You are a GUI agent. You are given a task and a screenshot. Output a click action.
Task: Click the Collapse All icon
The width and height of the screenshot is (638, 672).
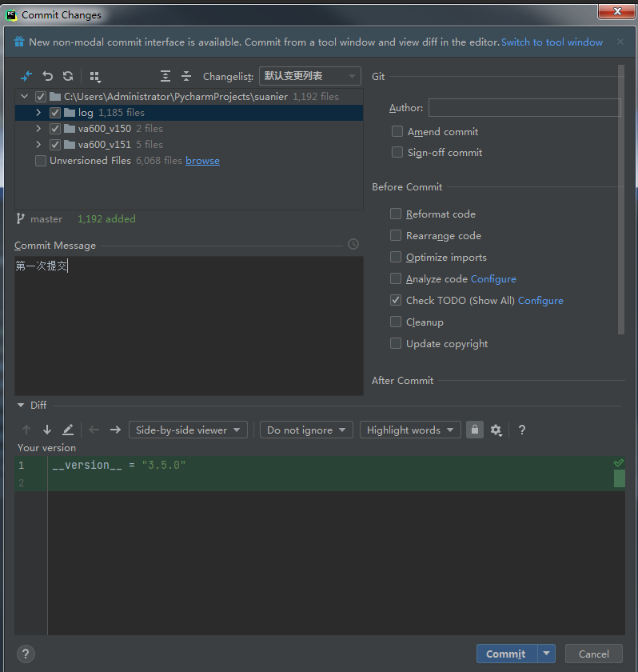pyautogui.click(x=186, y=76)
